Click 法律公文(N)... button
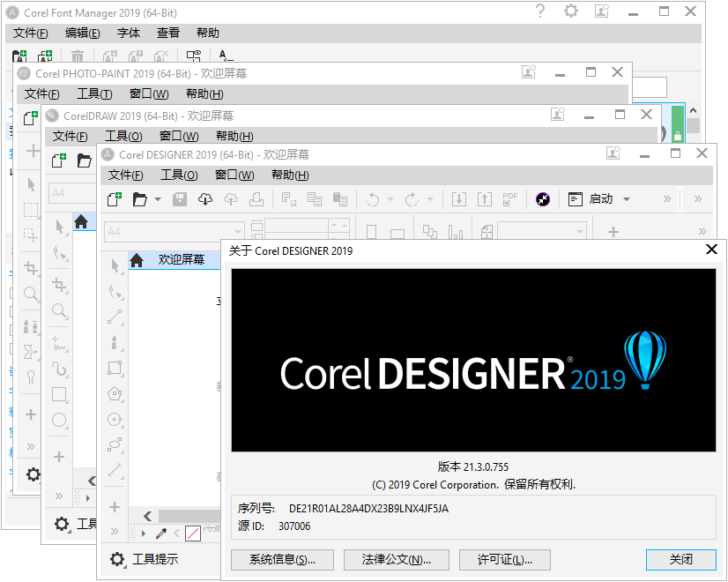Screen dimensions: 728x582 (x=397, y=560)
